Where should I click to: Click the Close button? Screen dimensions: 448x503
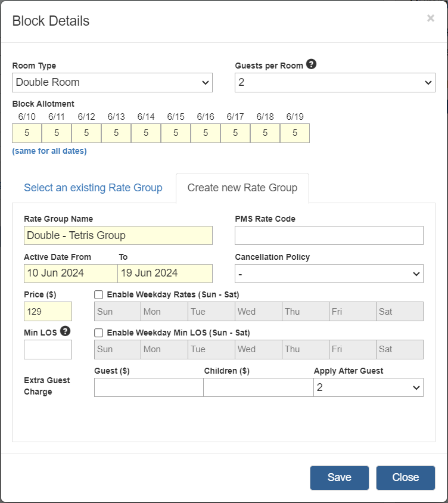406,477
